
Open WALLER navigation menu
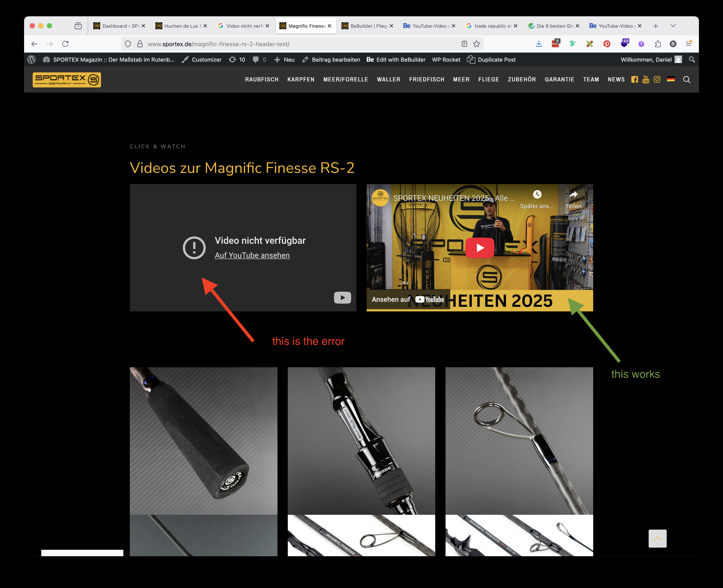coord(389,80)
